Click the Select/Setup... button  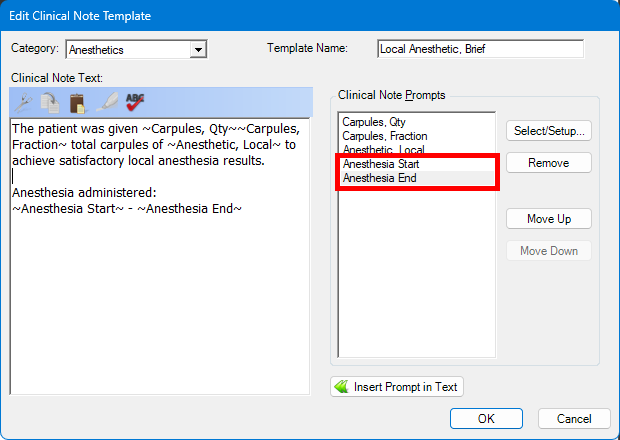pos(549,131)
